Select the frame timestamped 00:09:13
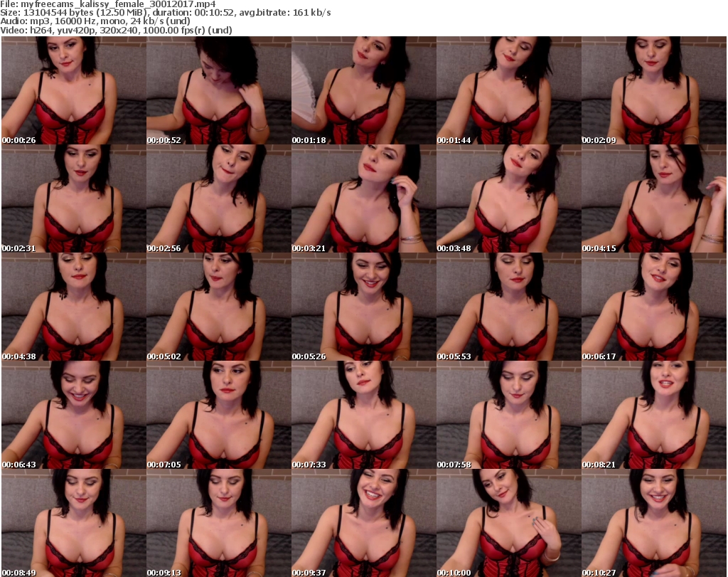 (x=219, y=523)
